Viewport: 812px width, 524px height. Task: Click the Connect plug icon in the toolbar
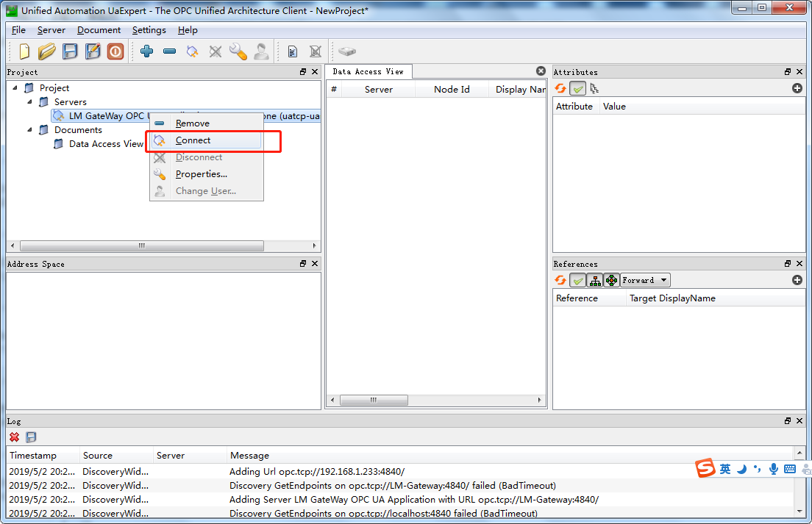(x=192, y=51)
